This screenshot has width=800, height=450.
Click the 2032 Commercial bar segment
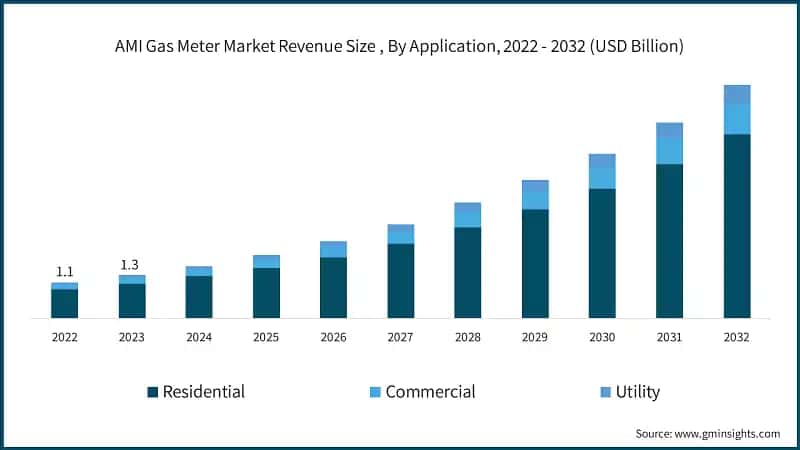pyautogui.click(x=737, y=119)
